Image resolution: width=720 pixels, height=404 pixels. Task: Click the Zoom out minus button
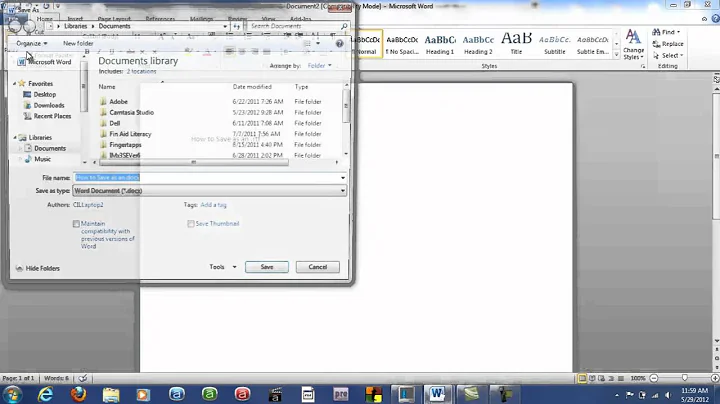[x=654, y=378]
